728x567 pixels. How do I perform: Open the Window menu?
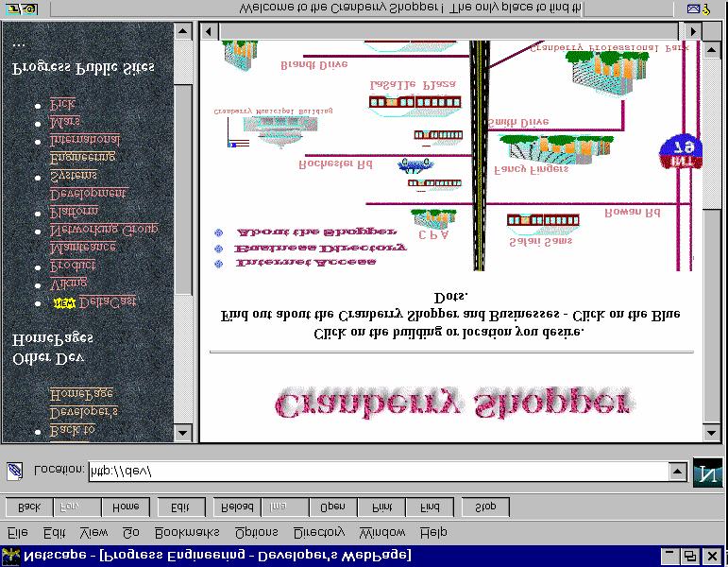(382, 533)
